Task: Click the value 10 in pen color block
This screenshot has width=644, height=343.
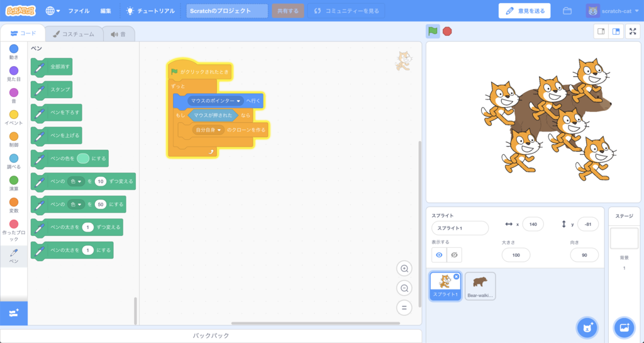Action: 101,181
